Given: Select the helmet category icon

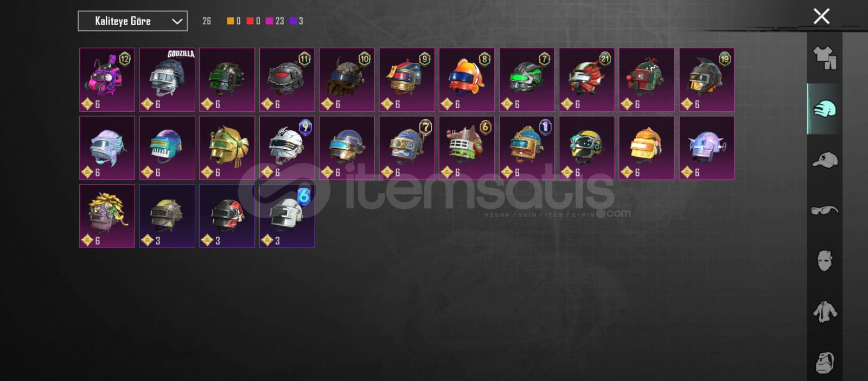Looking at the screenshot, I should [x=825, y=109].
